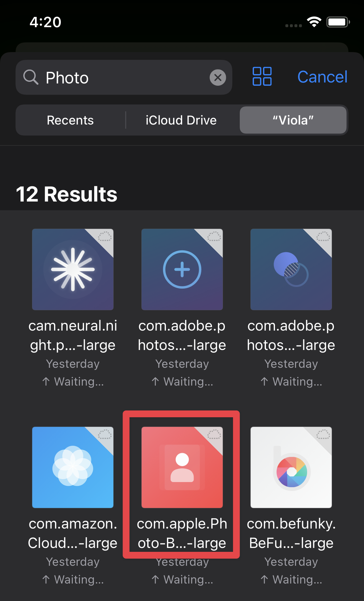The width and height of the screenshot is (364, 601).
Task: Cancel the file search
Action: pyautogui.click(x=322, y=77)
